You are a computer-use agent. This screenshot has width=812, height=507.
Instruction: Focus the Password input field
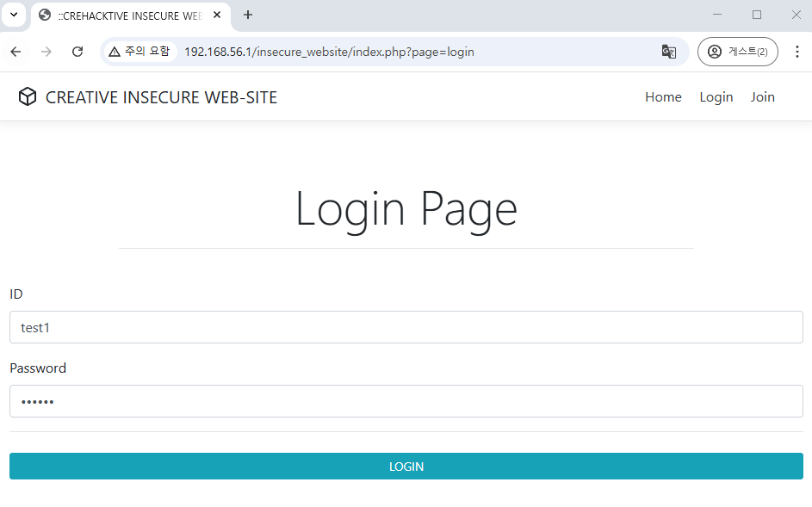coord(406,401)
